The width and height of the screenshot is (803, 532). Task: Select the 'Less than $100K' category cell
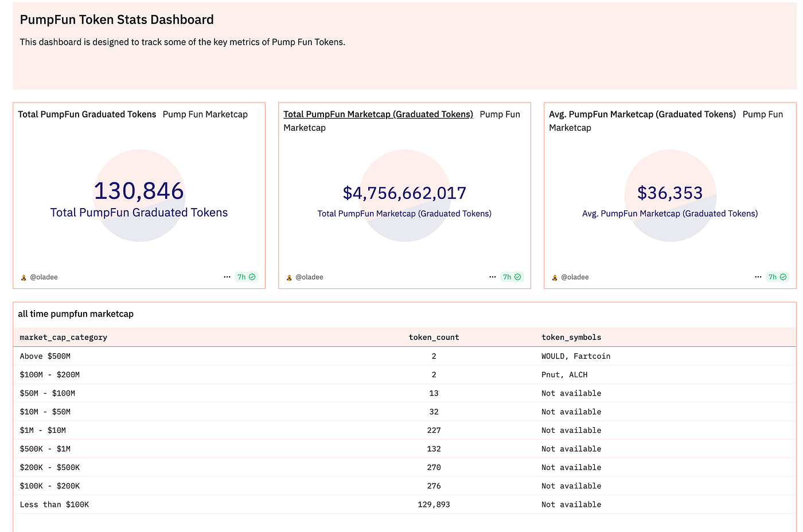click(x=54, y=504)
